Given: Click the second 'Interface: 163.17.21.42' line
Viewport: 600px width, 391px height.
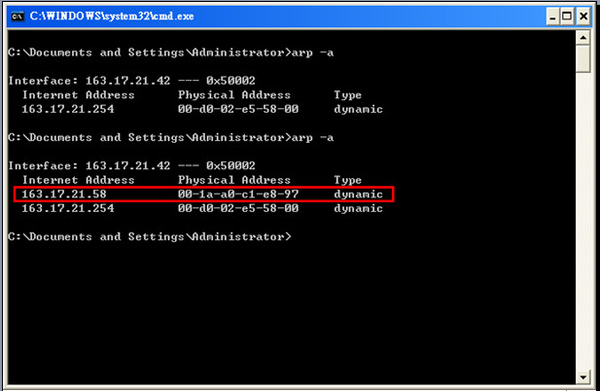Looking at the screenshot, I should click(132, 166).
